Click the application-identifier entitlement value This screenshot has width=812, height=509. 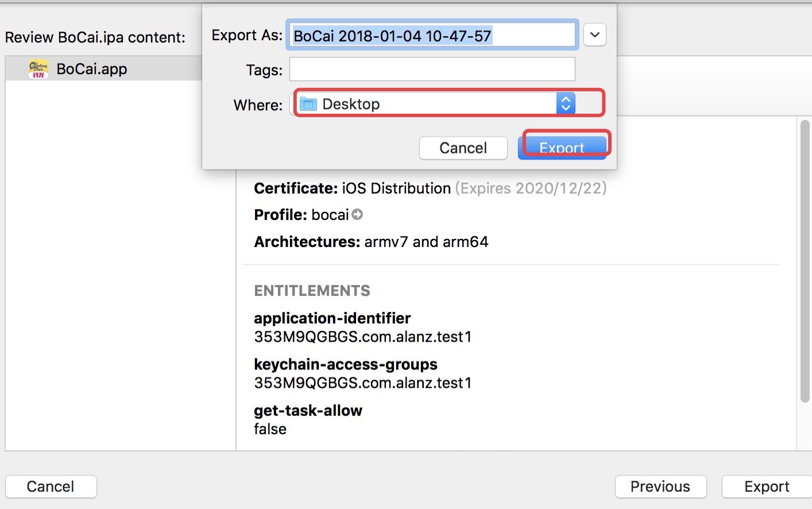(x=362, y=337)
